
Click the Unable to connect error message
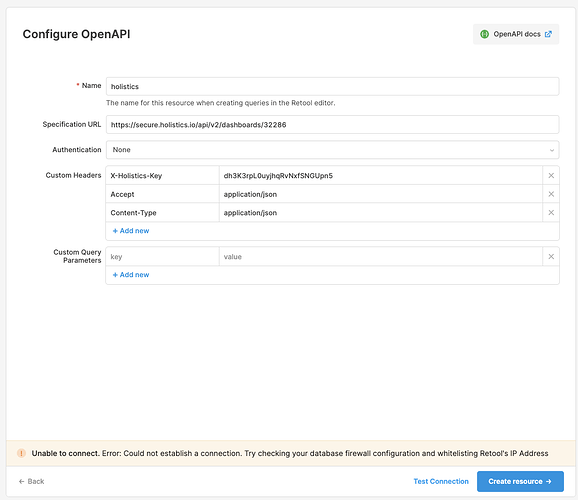tap(290, 453)
